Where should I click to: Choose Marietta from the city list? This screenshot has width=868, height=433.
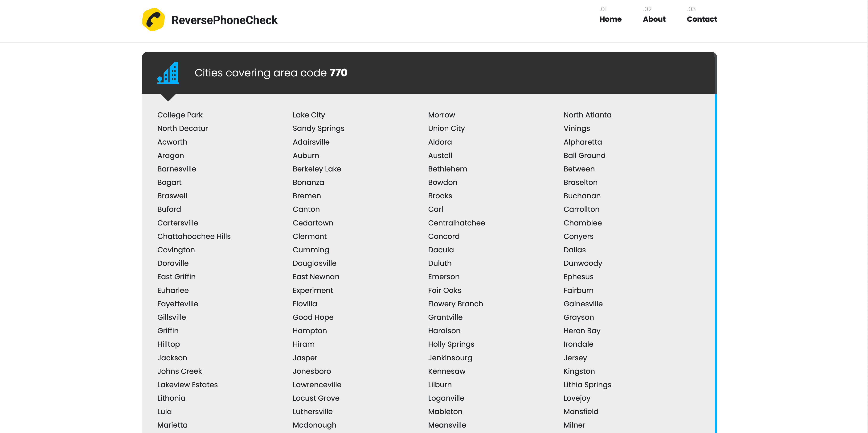coord(172,425)
